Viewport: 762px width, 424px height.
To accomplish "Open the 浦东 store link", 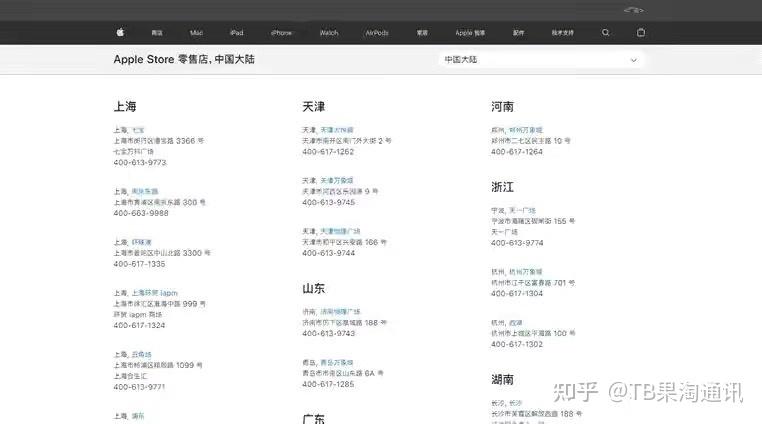I will pos(138,416).
